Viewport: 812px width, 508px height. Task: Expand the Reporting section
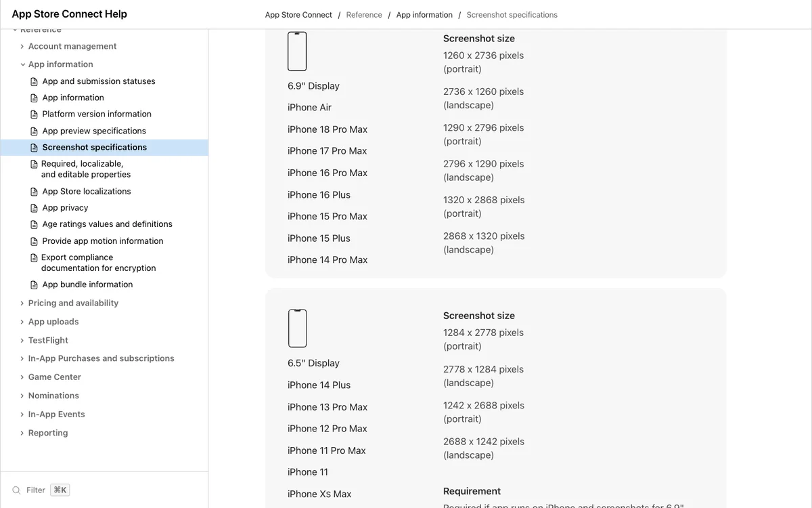22,433
